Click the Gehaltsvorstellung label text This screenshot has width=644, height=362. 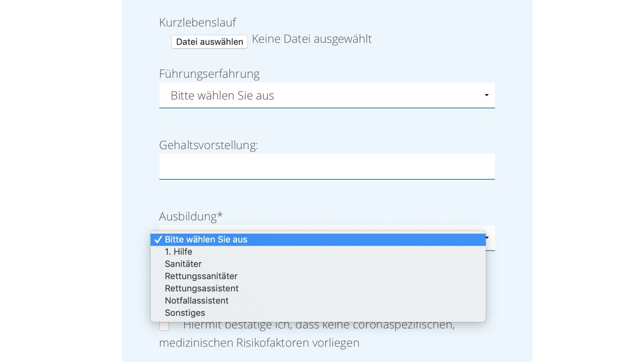point(208,145)
